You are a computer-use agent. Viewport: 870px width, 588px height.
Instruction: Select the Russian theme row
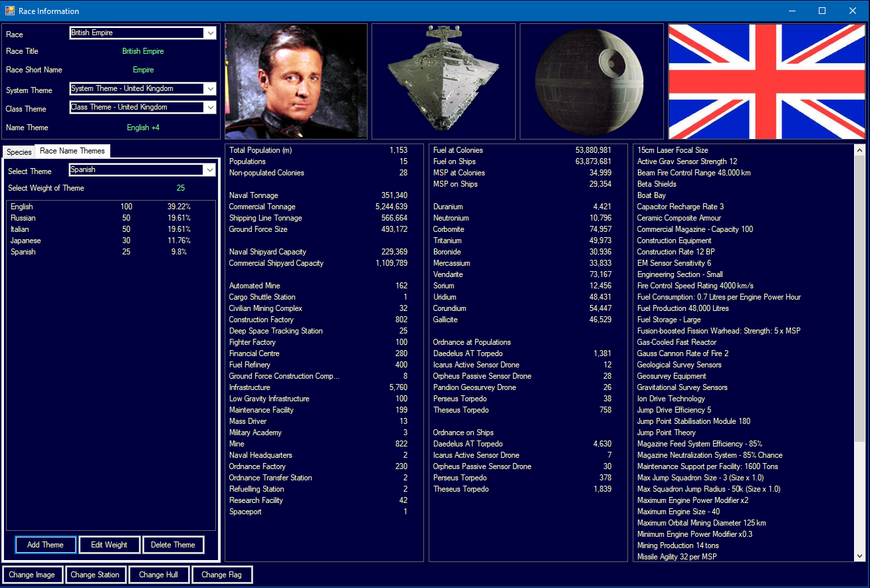pyautogui.click(x=110, y=218)
